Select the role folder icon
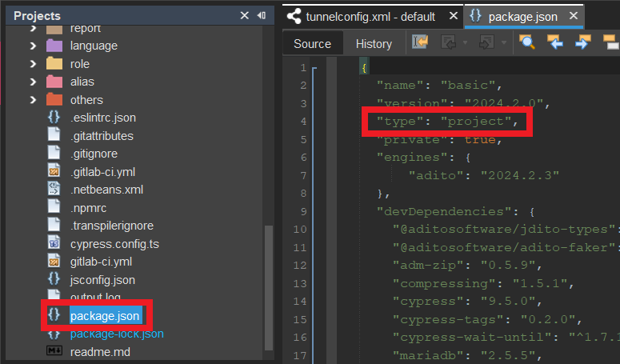The width and height of the screenshot is (620, 364). 54,64
